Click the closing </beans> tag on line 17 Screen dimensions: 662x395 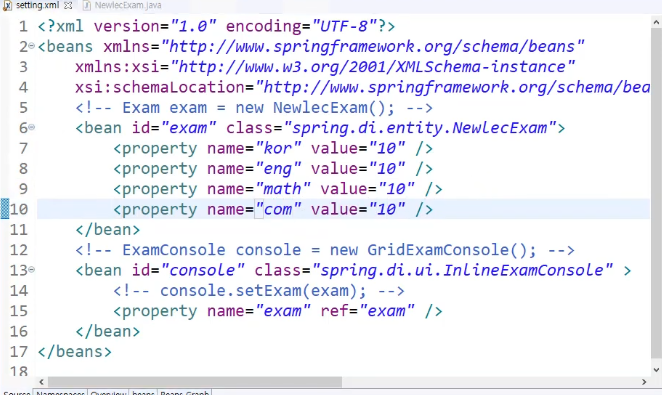click(x=75, y=352)
